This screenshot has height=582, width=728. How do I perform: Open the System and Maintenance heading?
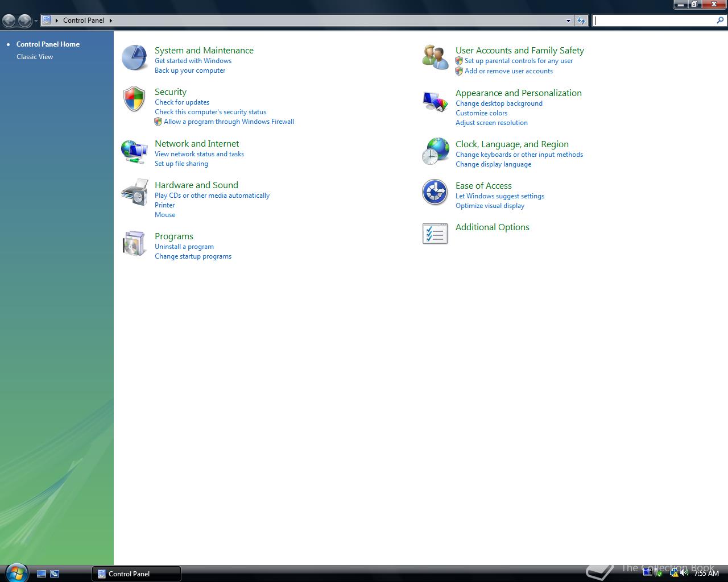point(204,50)
